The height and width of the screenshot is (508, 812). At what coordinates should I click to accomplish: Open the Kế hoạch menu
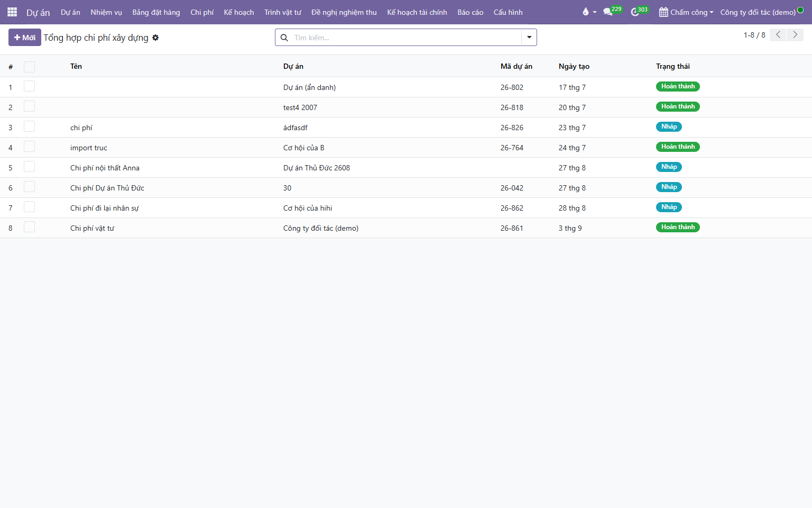pyautogui.click(x=239, y=12)
